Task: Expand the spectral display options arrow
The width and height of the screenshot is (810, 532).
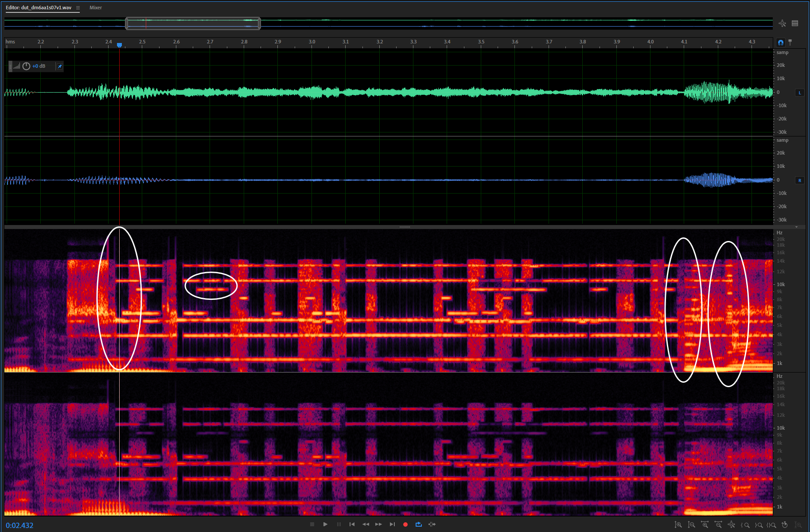Action: [796, 227]
